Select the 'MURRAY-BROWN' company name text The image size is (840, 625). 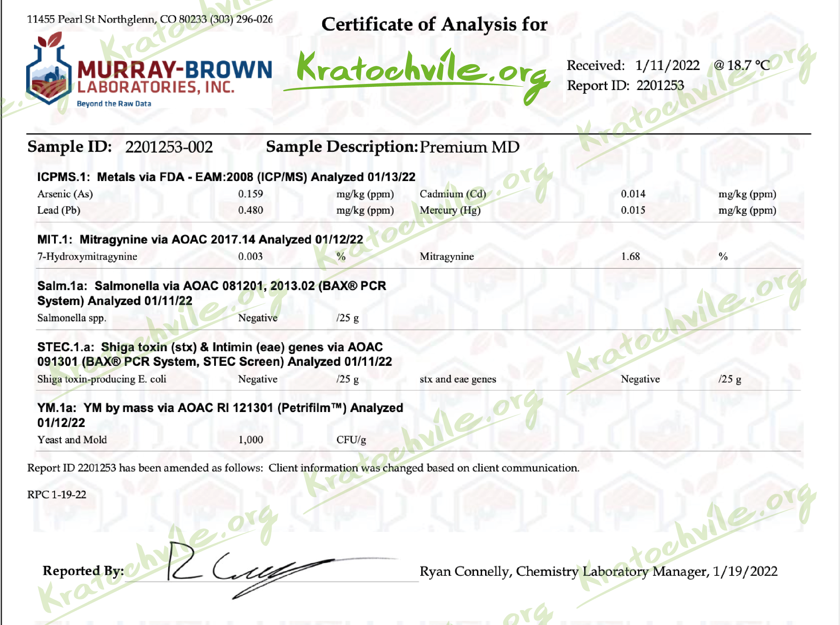[x=174, y=70]
